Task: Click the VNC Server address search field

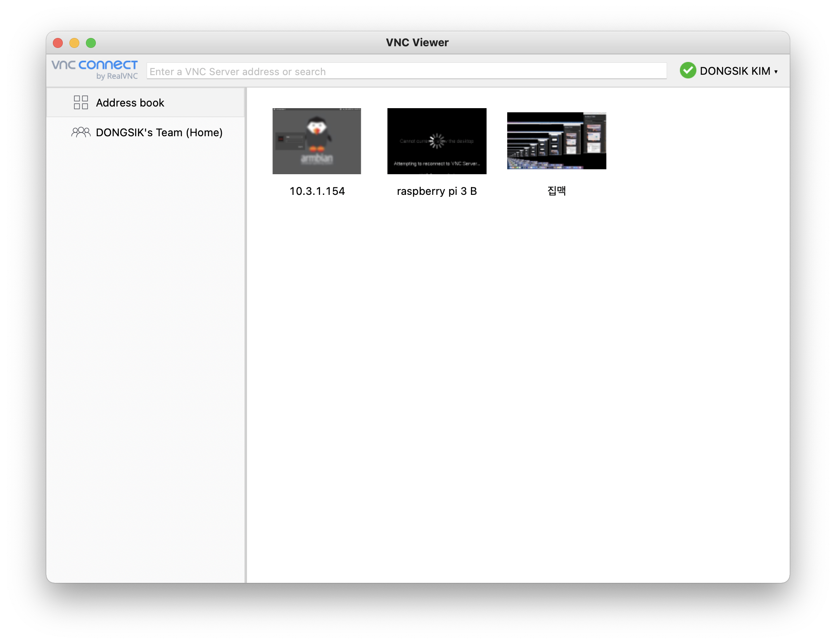Action: [x=406, y=71]
